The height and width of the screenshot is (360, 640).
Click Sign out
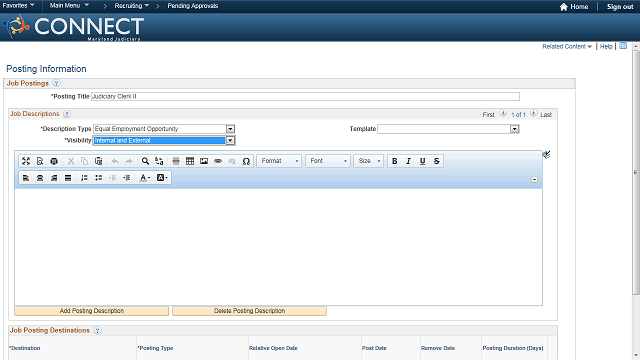620,7
